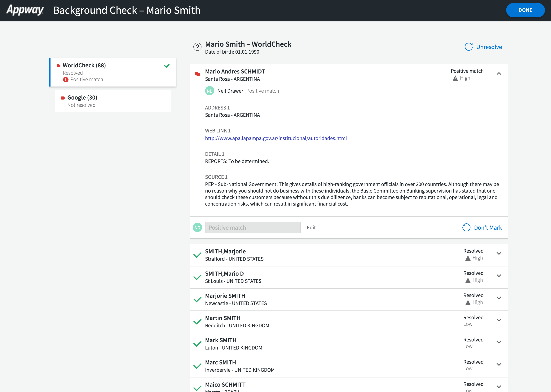Click the Unresolve refresh icon

(469, 47)
